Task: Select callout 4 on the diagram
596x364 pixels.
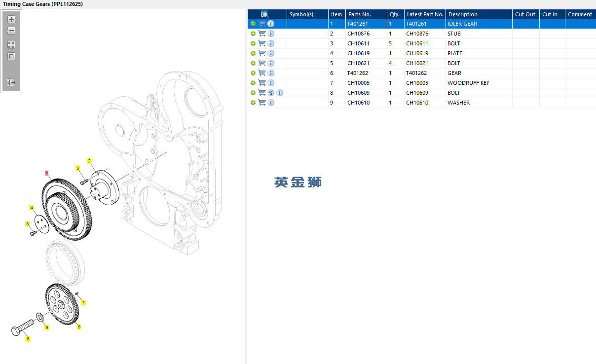Action: tap(32, 208)
